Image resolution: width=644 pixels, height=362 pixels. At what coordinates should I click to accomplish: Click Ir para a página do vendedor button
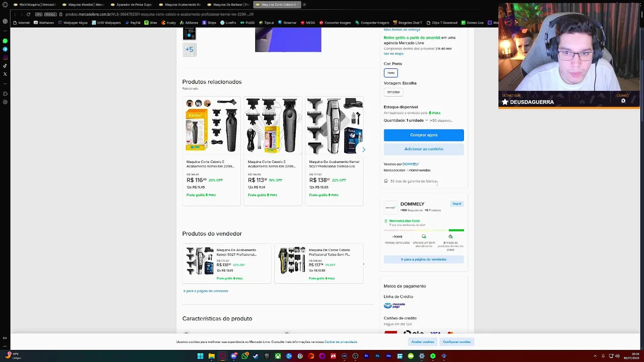(x=424, y=259)
